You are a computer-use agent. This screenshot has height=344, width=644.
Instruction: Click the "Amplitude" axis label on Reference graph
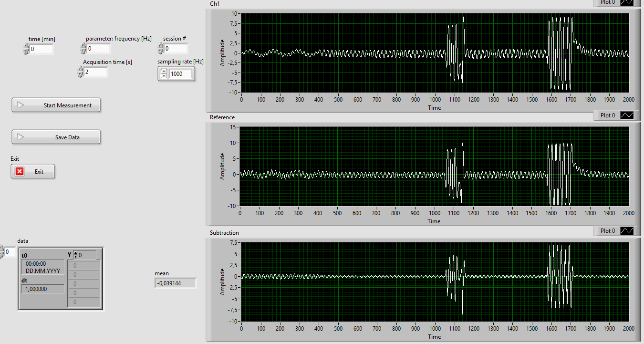(223, 166)
